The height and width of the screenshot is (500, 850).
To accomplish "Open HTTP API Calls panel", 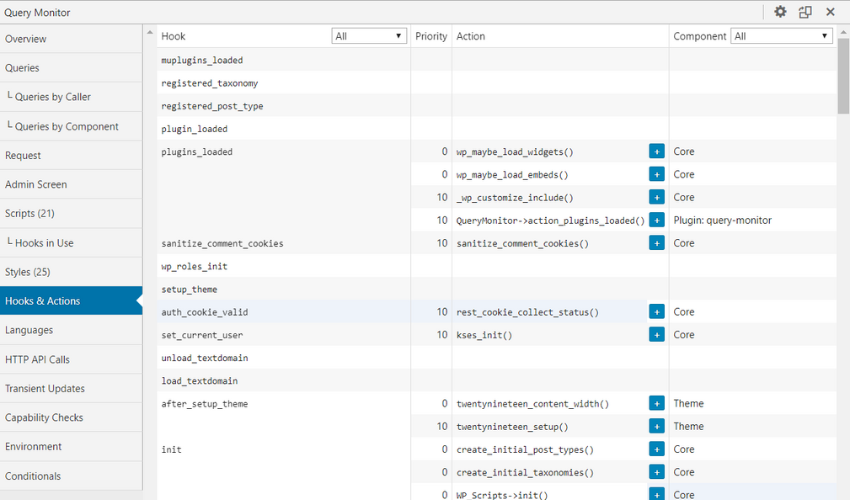I will 71,360.
